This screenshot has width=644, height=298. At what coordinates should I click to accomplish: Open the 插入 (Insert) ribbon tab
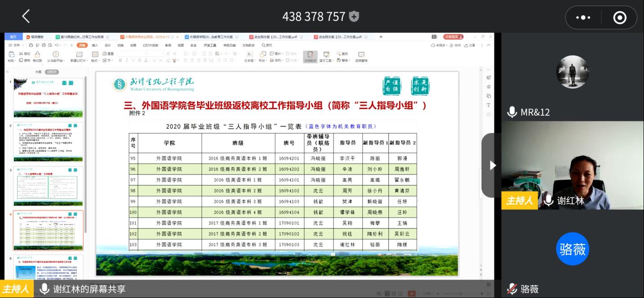coord(95,45)
